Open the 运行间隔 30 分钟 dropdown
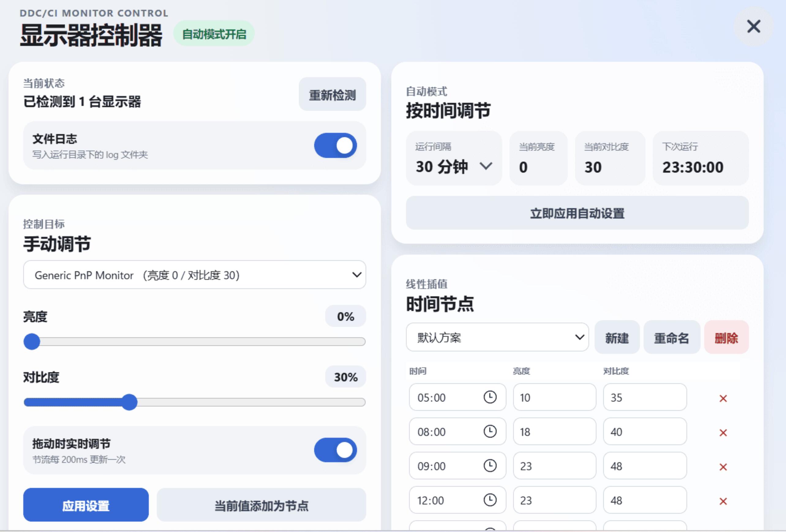Viewport: 786px width, 532px height. (454, 158)
